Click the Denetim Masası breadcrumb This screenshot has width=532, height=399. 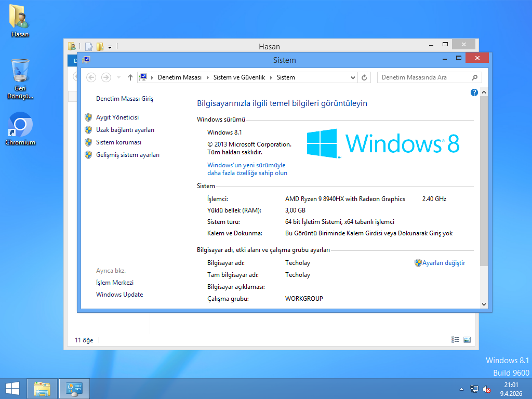pyautogui.click(x=179, y=77)
